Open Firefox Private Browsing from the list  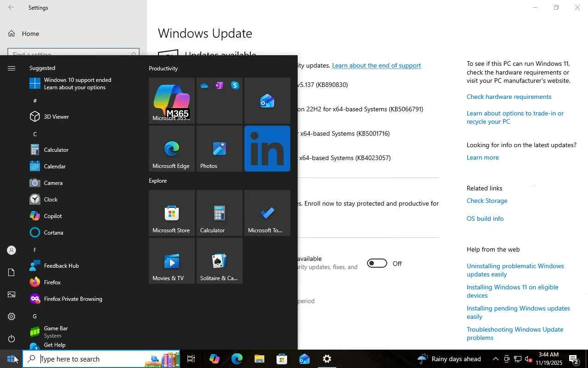pos(83,299)
